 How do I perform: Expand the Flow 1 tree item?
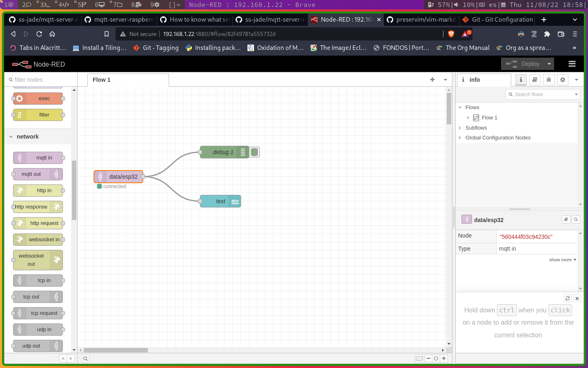tap(468, 118)
